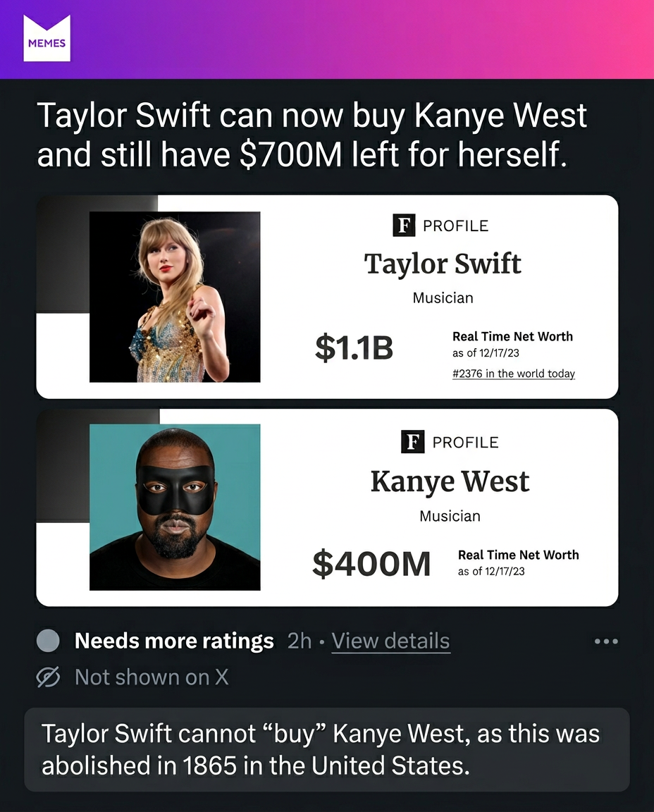Open the View details link

coord(390,641)
